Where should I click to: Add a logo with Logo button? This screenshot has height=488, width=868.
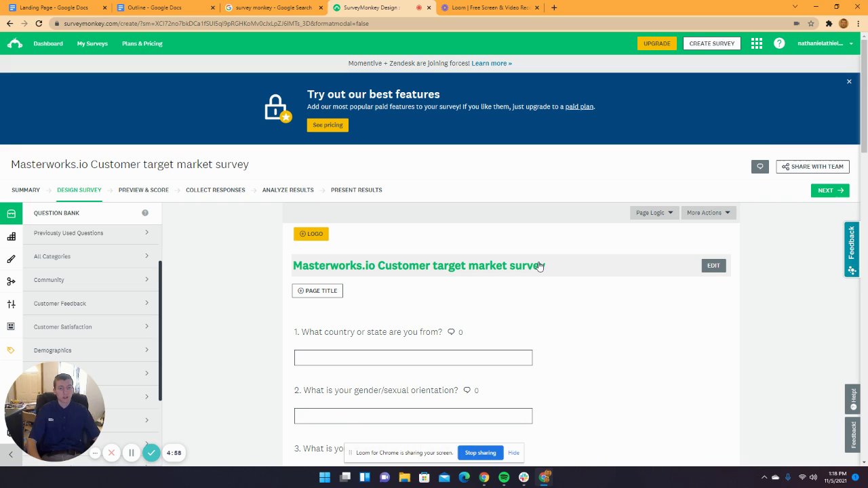point(311,234)
